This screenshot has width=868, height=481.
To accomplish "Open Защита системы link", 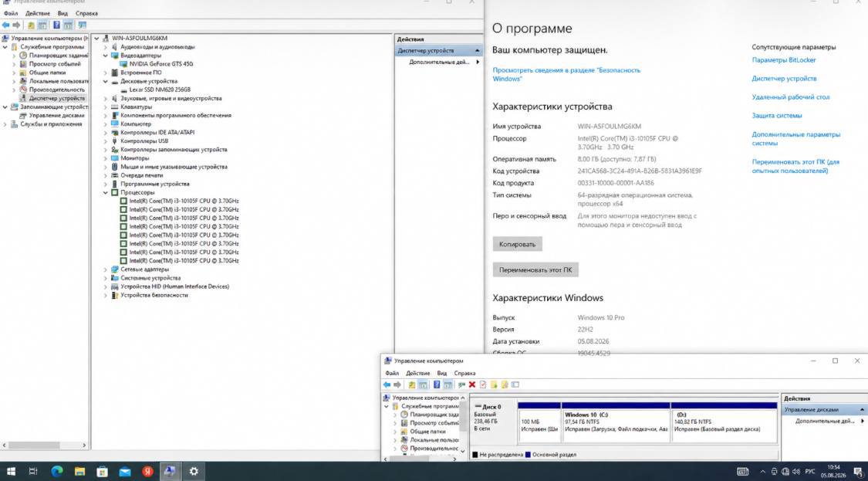I will pyautogui.click(x=777, y=116).
